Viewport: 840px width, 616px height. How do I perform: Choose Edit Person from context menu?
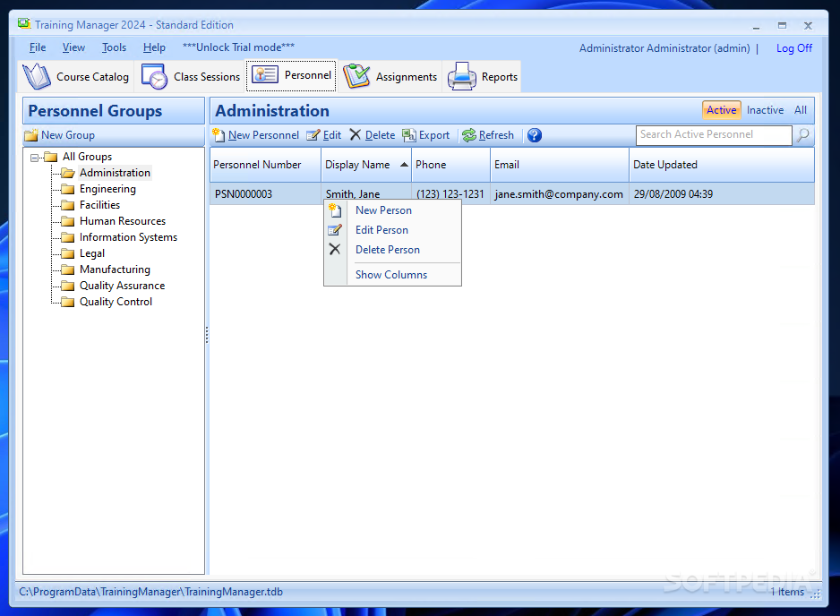(x=392, y=230)
